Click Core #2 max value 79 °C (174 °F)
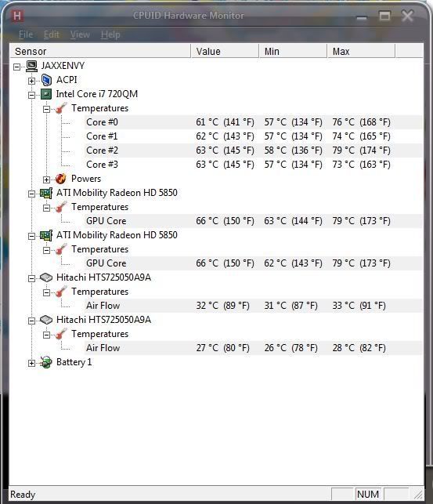The height and width of the screenshot is (504, 433). point(362,150)
